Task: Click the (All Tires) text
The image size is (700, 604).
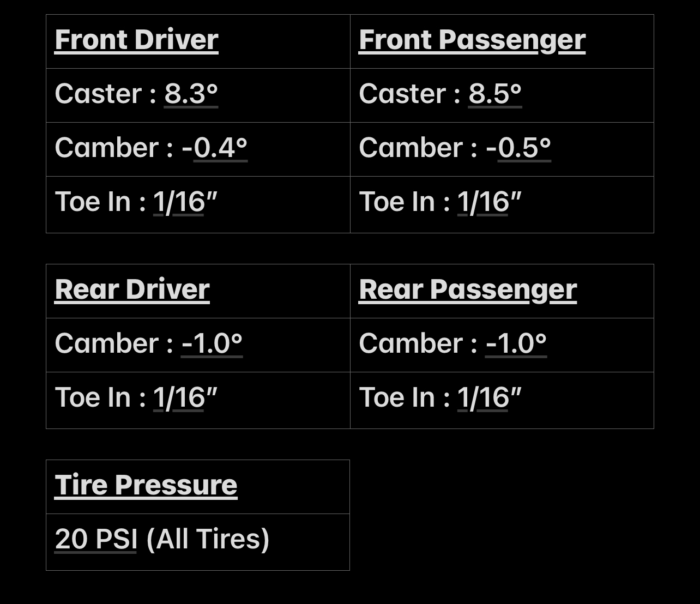Action: [x=208, y=539]
